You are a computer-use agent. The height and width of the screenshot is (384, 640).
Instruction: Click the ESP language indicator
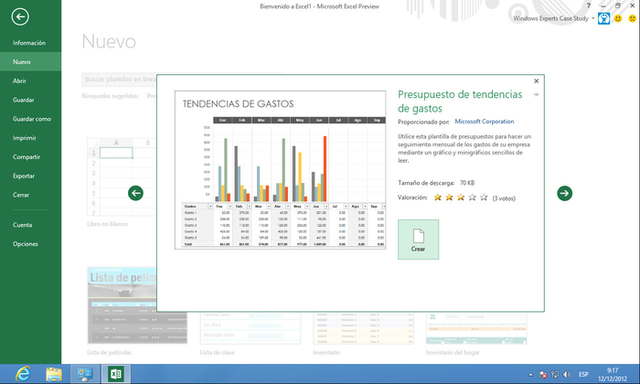tap(583, 375)
